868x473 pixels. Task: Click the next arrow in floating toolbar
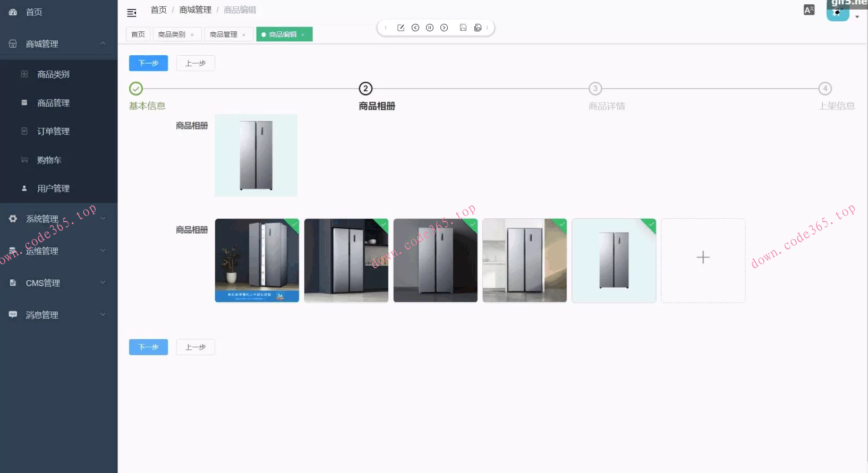click(444, 28)
